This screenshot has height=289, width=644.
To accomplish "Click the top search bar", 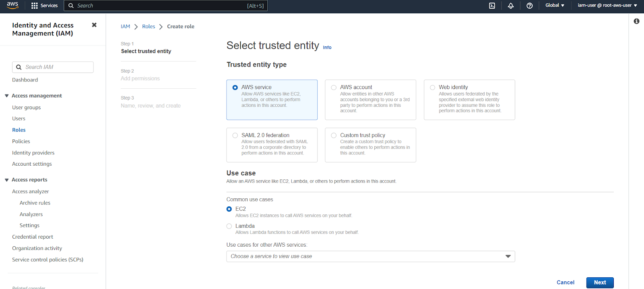I will pos(165,6).
